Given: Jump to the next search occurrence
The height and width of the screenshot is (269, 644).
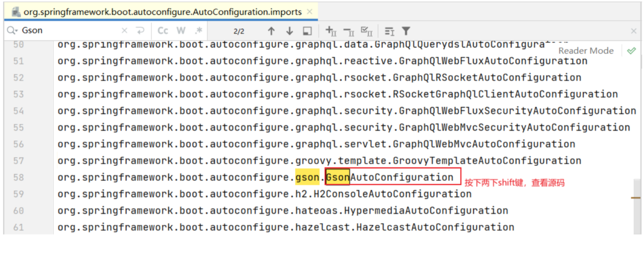Looking at the screenshot, I should pos(289,31).
